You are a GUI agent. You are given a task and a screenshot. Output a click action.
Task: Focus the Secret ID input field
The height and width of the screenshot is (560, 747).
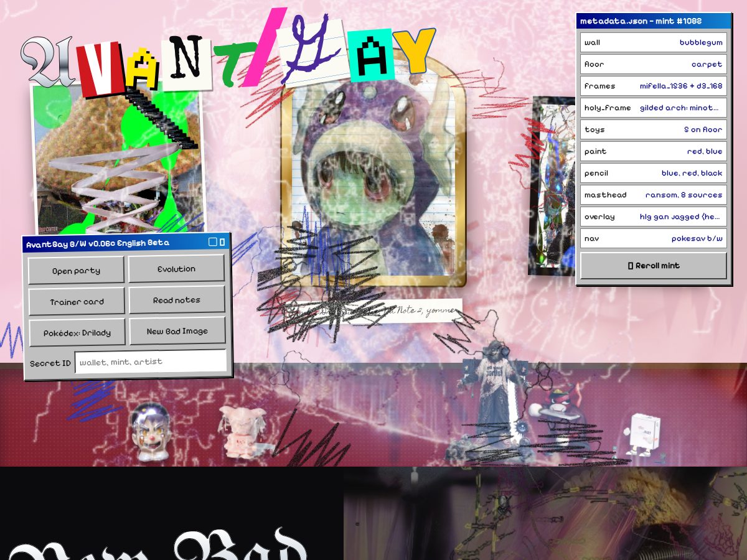click(x=151, y=362)
